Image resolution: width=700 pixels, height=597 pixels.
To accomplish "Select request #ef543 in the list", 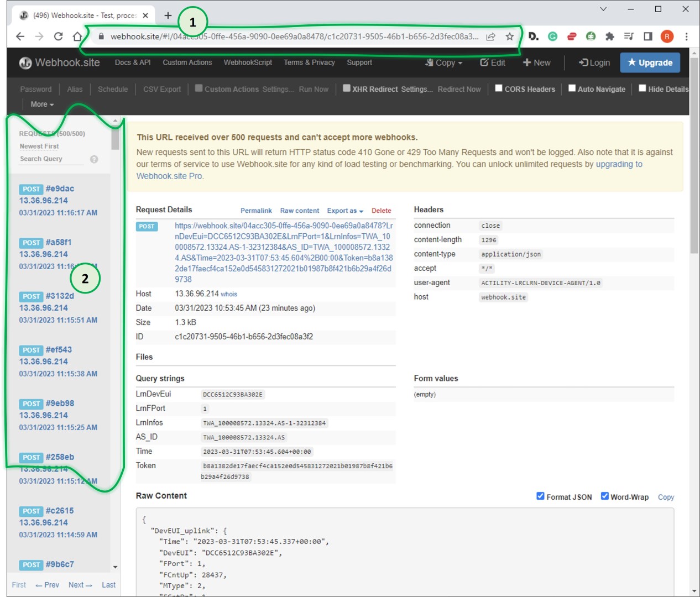I will [59, 361].
